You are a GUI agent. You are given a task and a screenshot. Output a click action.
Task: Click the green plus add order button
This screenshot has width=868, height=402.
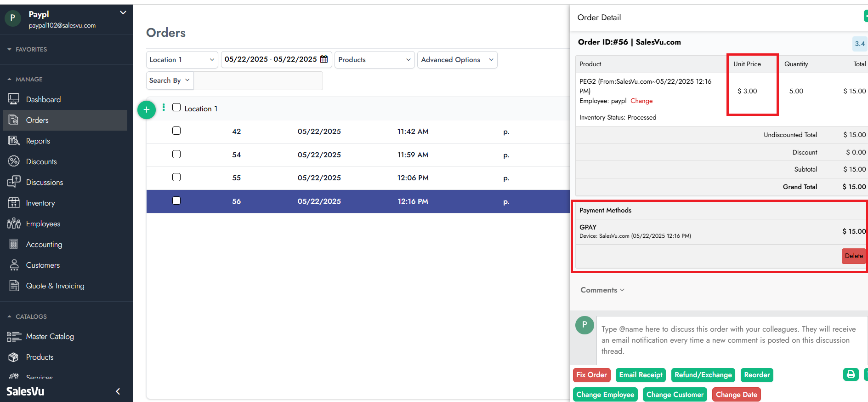click(147, 109)
